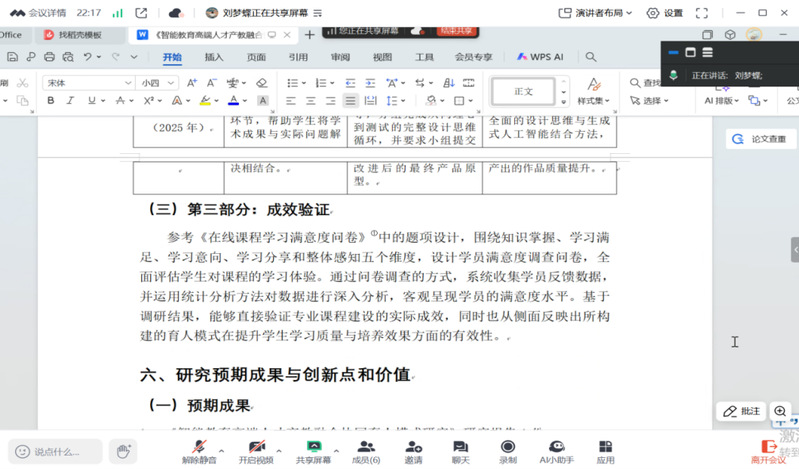This screenshot has width=799, height=469.
Task: Switch to the 插入 ribbon tab
Action: coord(214,58)
